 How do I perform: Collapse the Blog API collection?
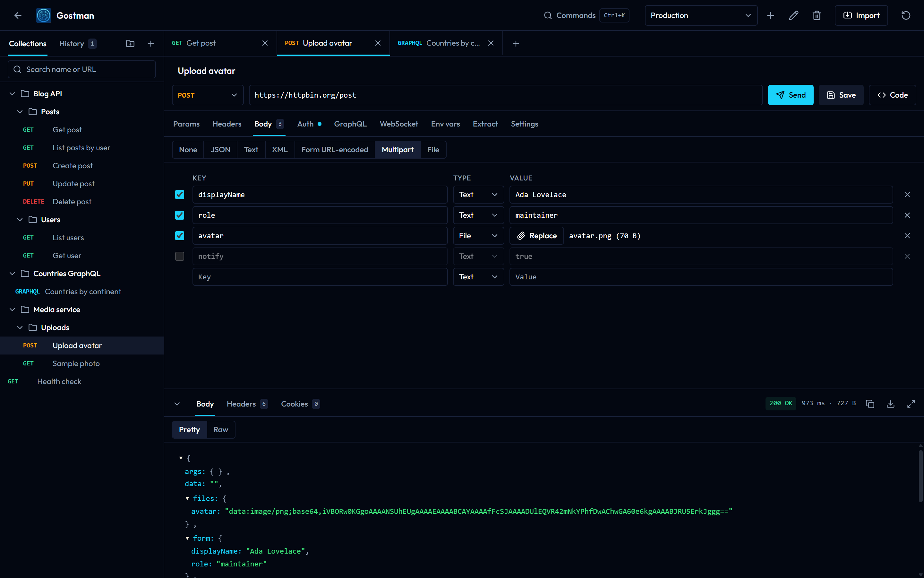pyautogui.click(x=12, y=94)
